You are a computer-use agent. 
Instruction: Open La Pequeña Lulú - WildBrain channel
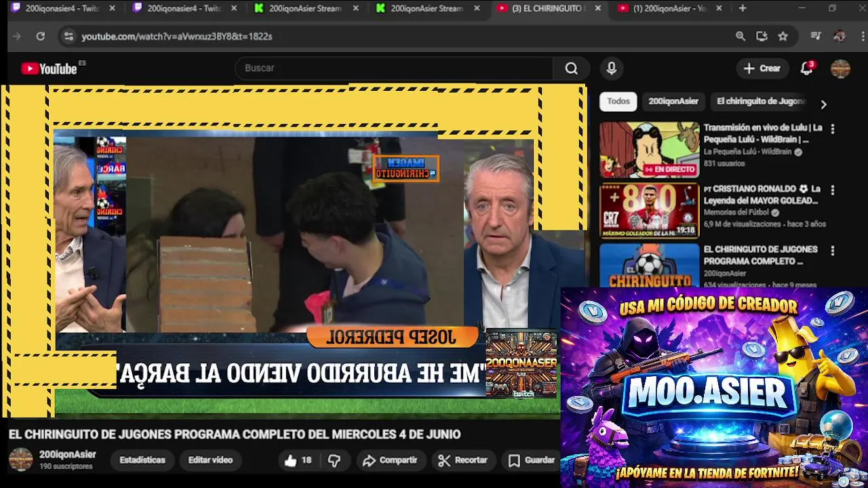(747, 152)
